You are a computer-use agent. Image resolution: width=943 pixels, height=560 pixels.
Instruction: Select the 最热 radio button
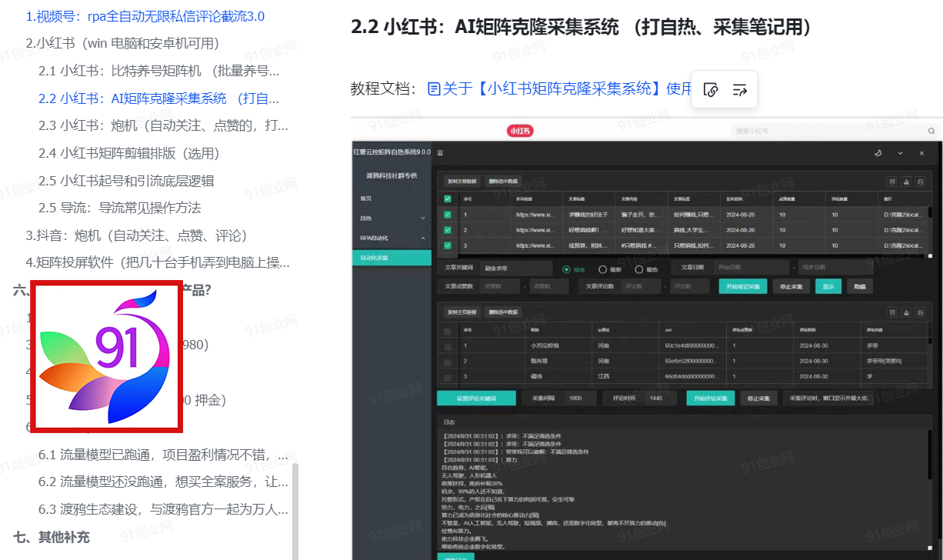[x=638, y=269]
